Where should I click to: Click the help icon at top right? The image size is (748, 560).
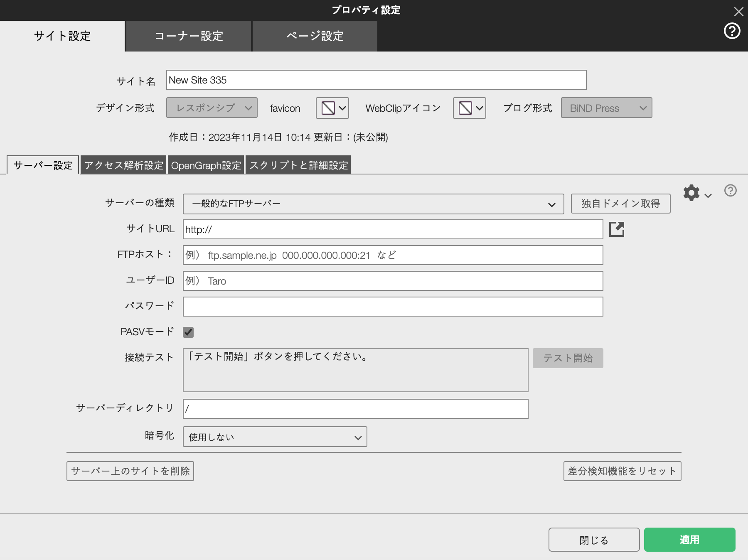(733, 31)
